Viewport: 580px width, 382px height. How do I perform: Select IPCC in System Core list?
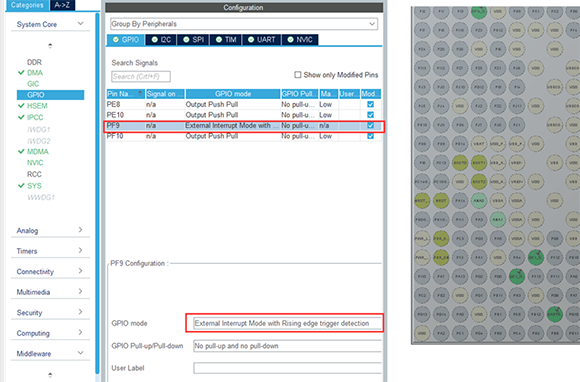pyautogui.click(x=35, y=117)
